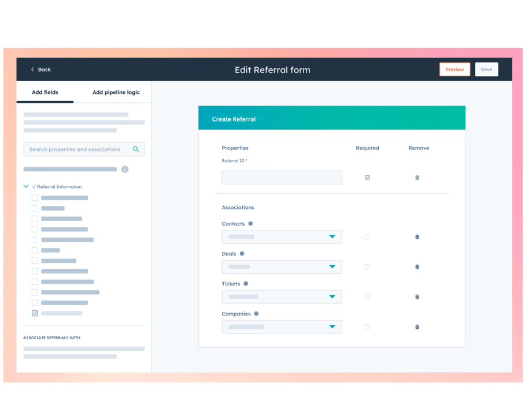This screenshot has width=532, height=411.
Task: Click the Referral ID input field
Action: point(282,177)
